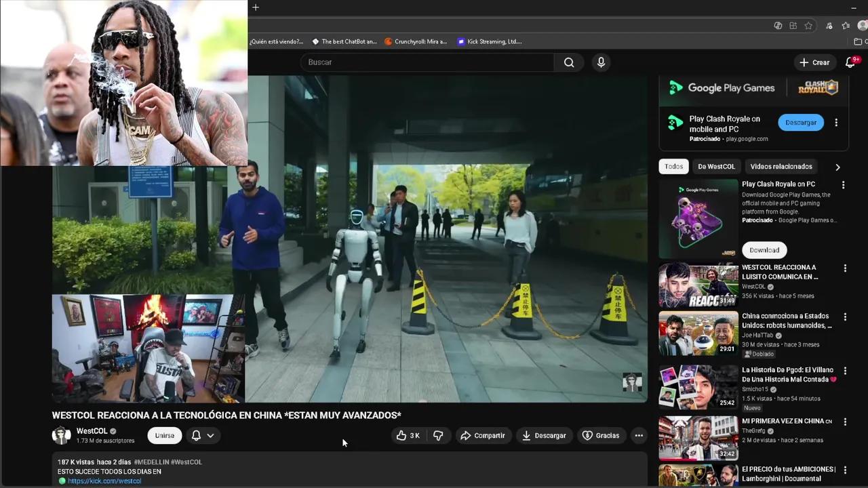Click the Descargar button below video
868x488 pixels.
[543, 436]
